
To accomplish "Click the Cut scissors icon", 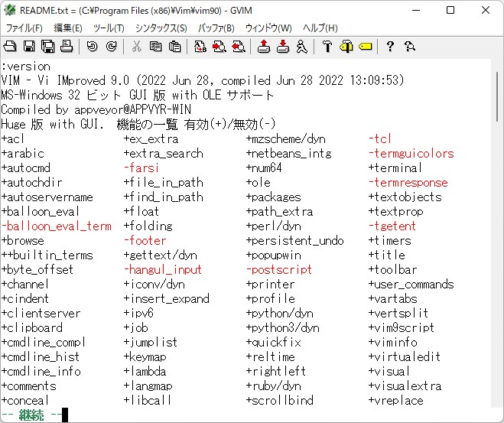I will (x=137, y=47).
